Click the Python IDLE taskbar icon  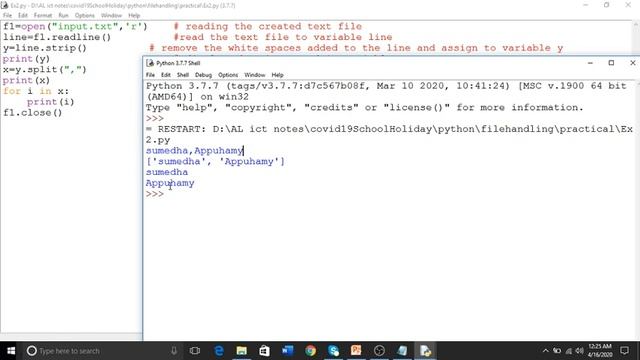425,351
